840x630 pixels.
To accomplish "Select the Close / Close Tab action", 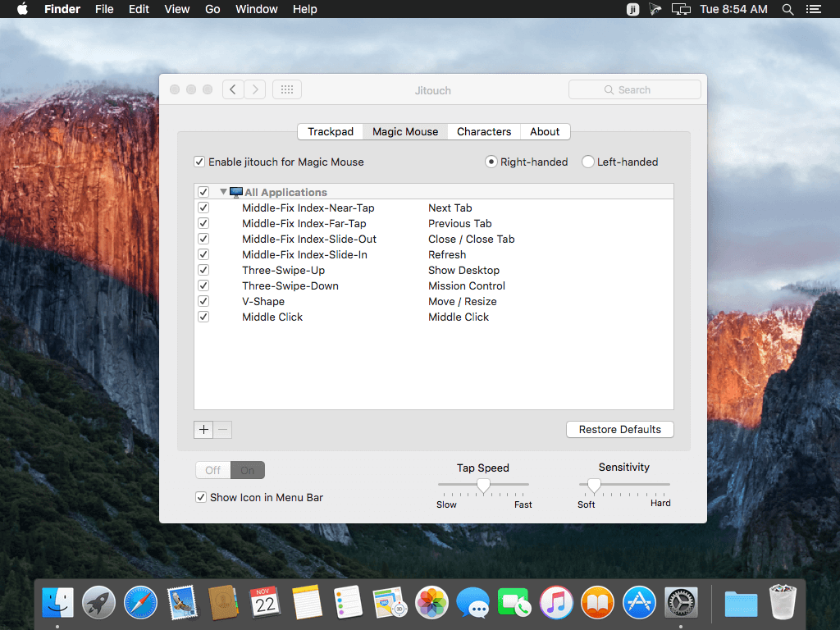I will click(472, 239).
